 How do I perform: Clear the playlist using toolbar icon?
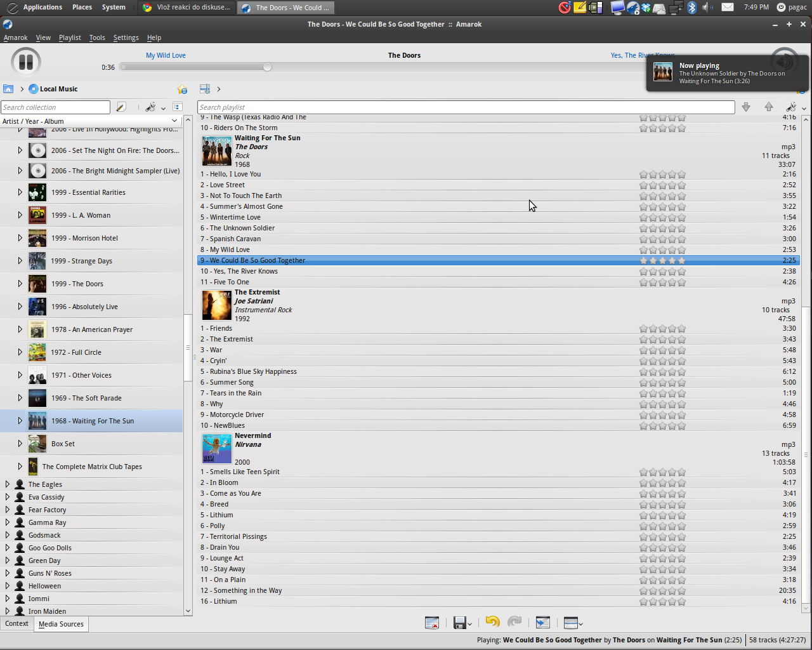point(432,623)
